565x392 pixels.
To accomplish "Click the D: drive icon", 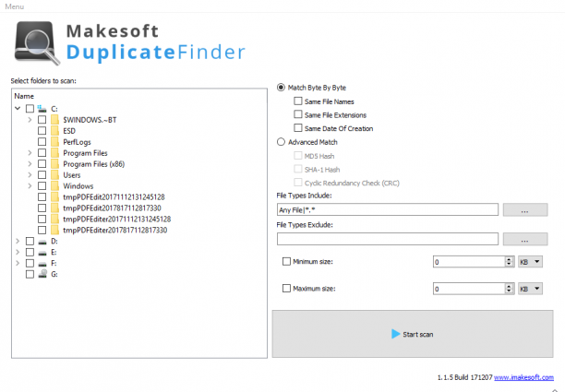I will 42,242.
